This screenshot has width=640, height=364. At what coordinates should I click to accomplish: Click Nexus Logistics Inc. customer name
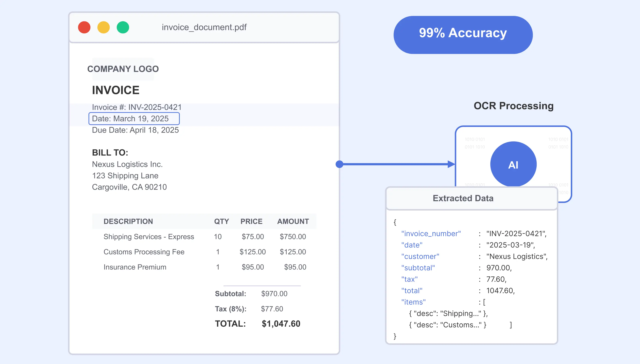(x=127, y=164)
